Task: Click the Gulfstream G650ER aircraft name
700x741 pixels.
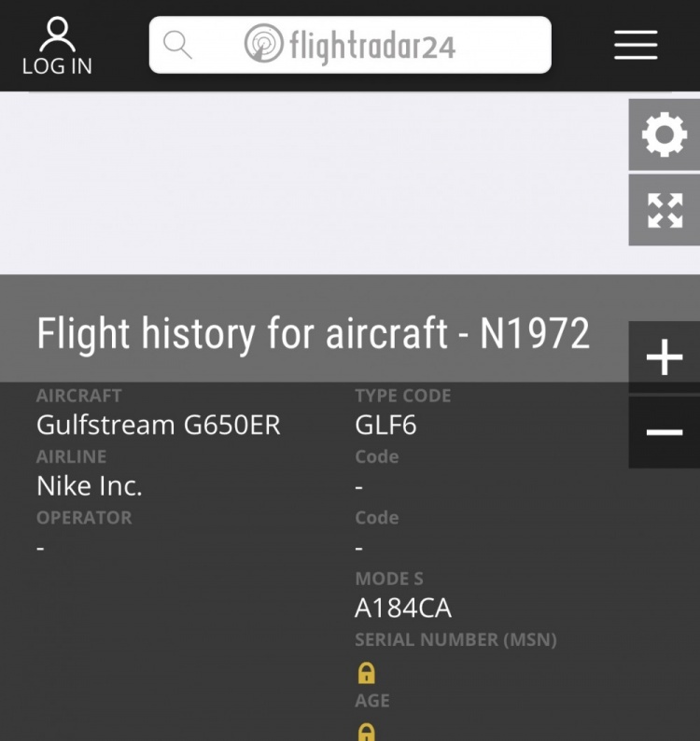Action: [x=158, y=426]
